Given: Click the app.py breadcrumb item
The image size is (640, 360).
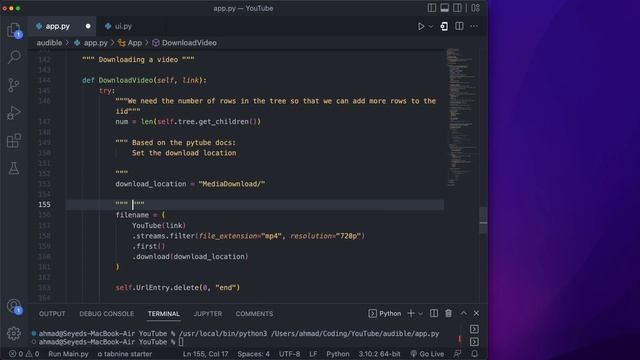Looking at the screenshot, I should (96, 43).
